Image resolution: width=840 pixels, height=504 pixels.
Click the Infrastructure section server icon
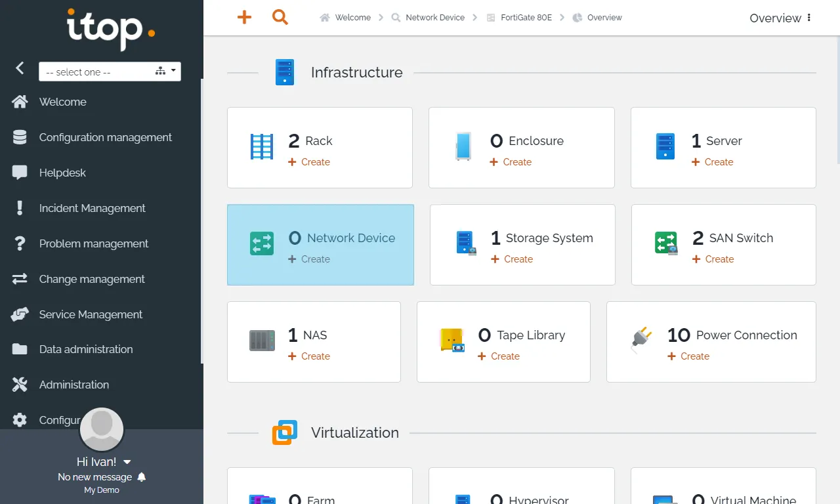(x=285, y=72)
